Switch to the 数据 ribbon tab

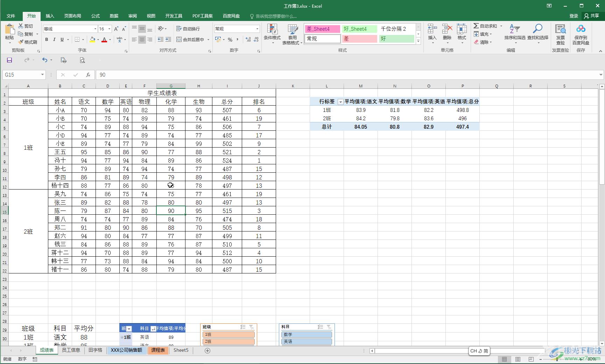click(x=114, y=16)
